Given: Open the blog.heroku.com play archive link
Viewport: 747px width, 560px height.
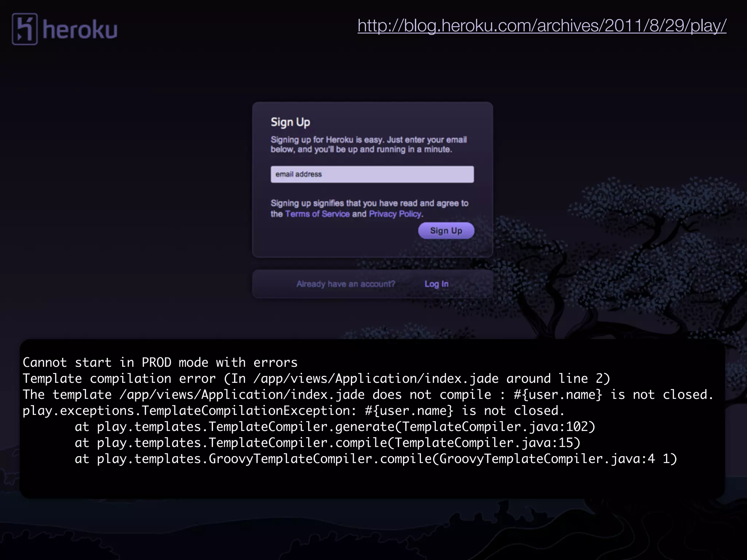Looking at the screenshot, I should point(542,26).
